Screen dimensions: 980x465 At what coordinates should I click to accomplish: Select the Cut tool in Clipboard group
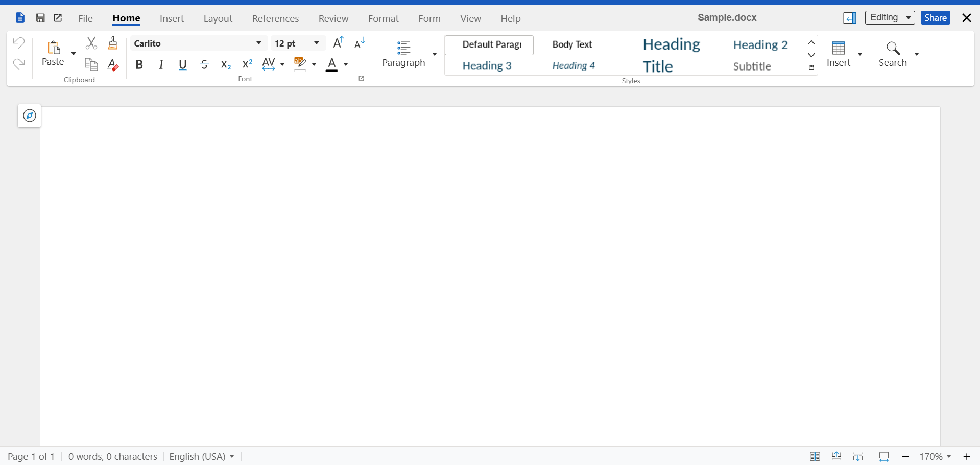pos(91,42)
